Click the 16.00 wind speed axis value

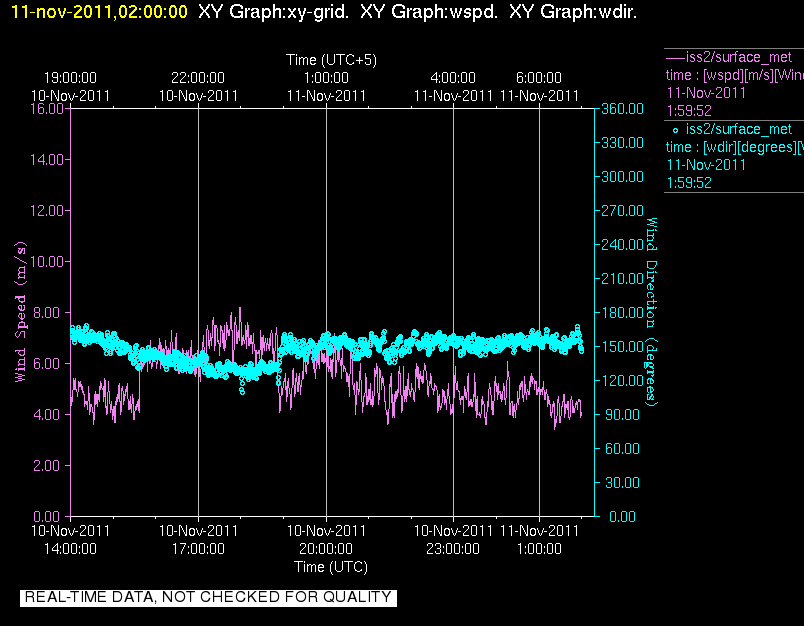47,109
